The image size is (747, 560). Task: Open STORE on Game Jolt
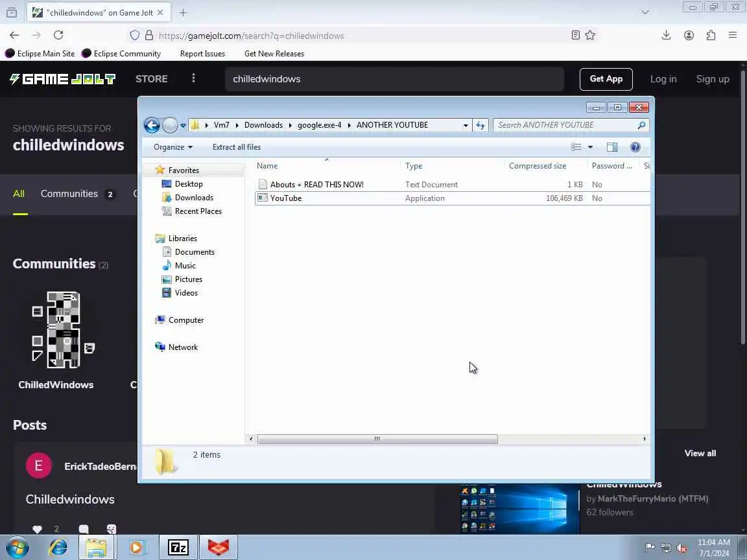[x=152, y=79]
